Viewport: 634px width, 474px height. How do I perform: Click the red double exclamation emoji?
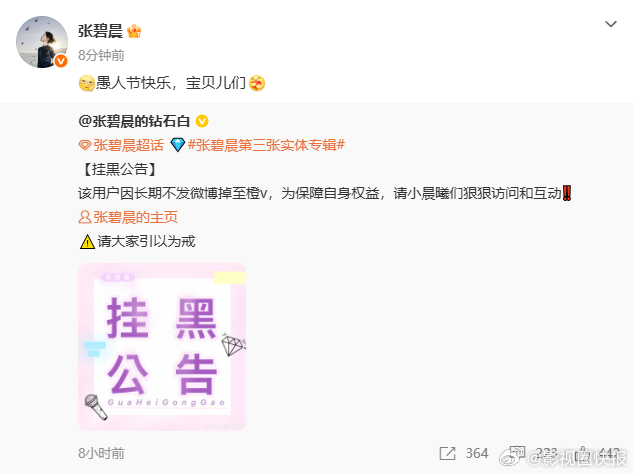[x=567, y=193]
